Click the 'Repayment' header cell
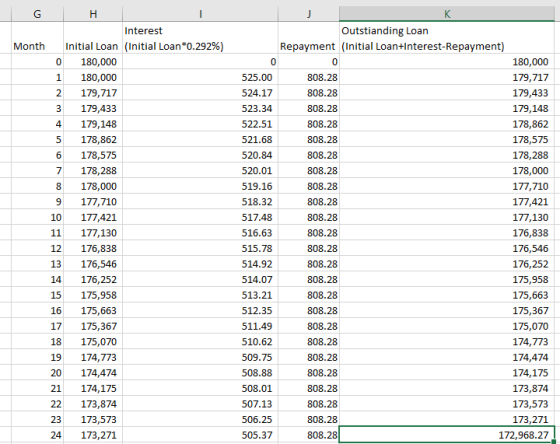560x444 pixels. 309,38
